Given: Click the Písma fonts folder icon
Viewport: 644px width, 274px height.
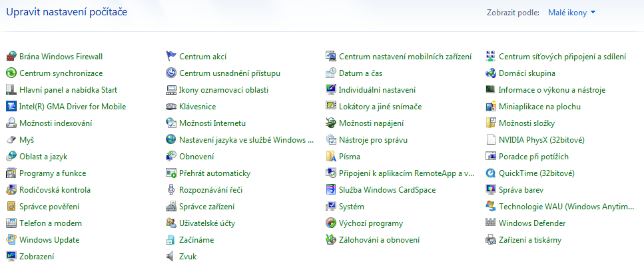Looking at the screenshot, I should 330,157.
